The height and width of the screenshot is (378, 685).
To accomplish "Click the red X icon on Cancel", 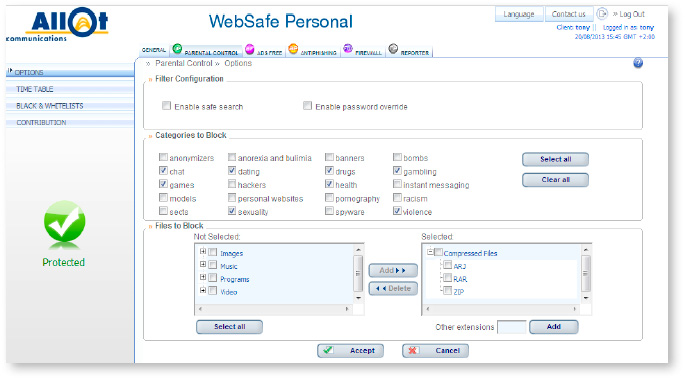I will 413,350.
